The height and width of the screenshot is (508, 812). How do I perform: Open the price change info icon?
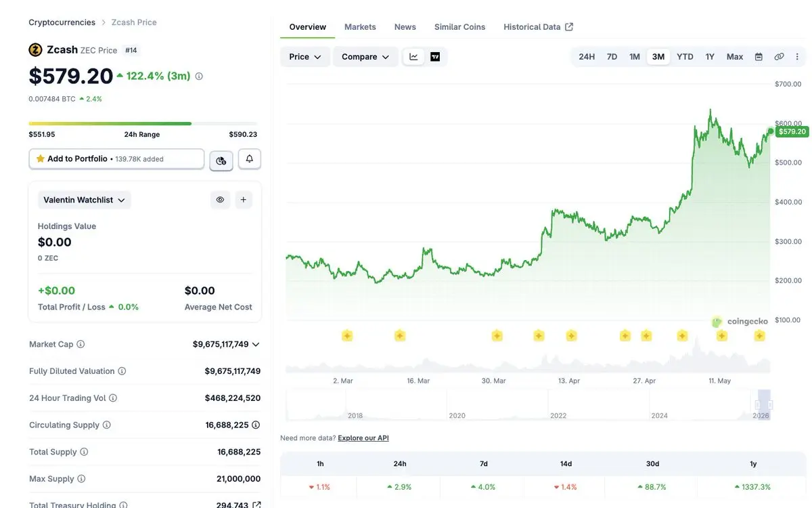(x=199, y=77)
